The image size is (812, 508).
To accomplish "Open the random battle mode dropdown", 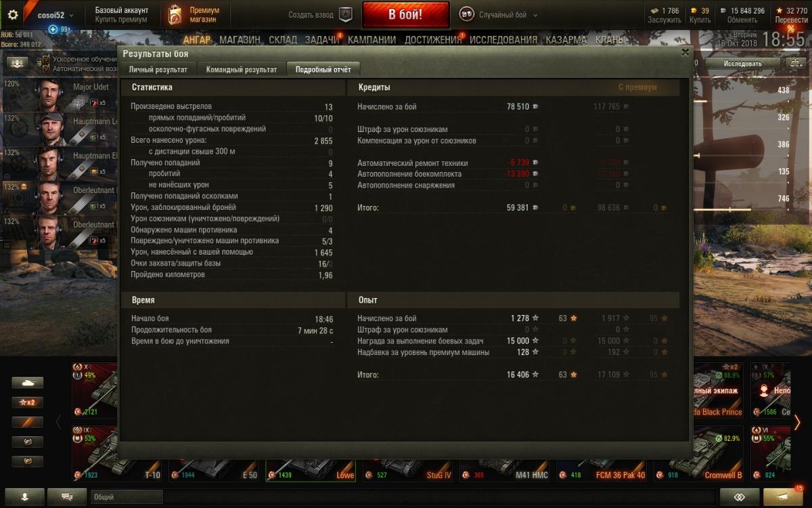I will 499,15.
